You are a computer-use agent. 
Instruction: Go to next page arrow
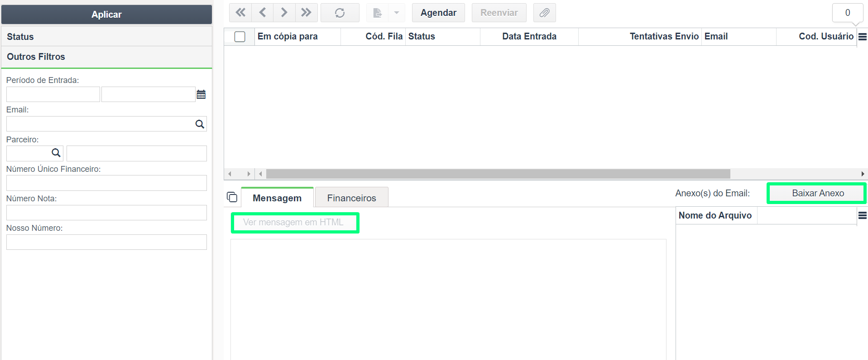tap(284, 13)
